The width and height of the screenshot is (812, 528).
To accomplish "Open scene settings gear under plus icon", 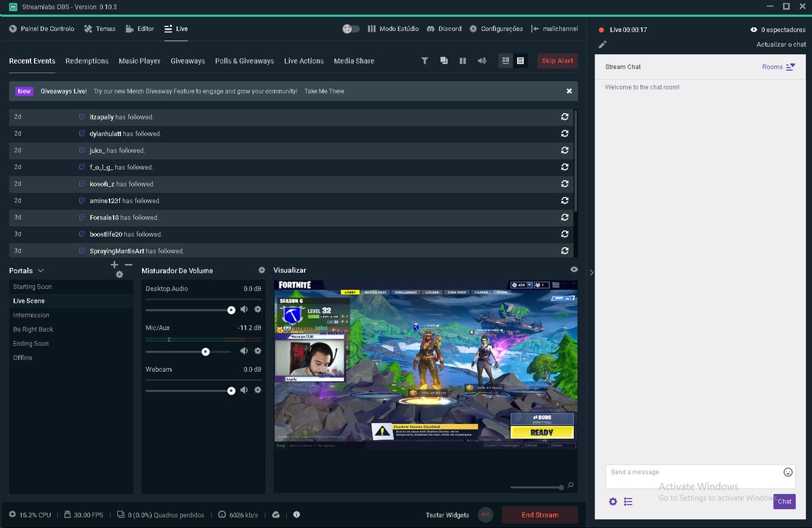I will pos(120,274).
